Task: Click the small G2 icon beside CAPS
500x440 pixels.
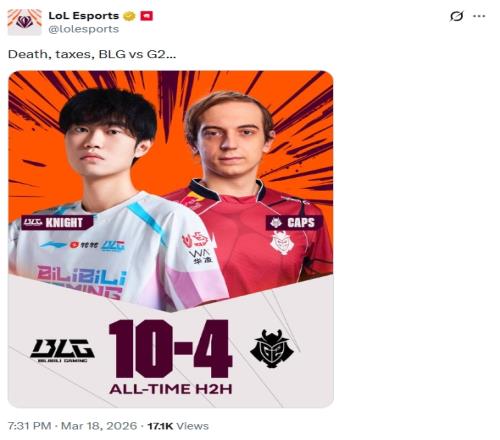Action: point(276,223)
